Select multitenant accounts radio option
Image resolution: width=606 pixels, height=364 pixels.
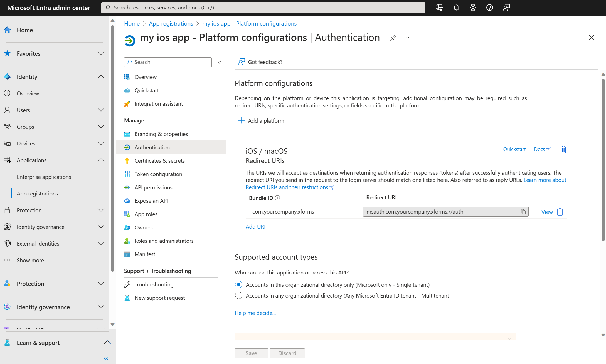(x=239, y=295)
